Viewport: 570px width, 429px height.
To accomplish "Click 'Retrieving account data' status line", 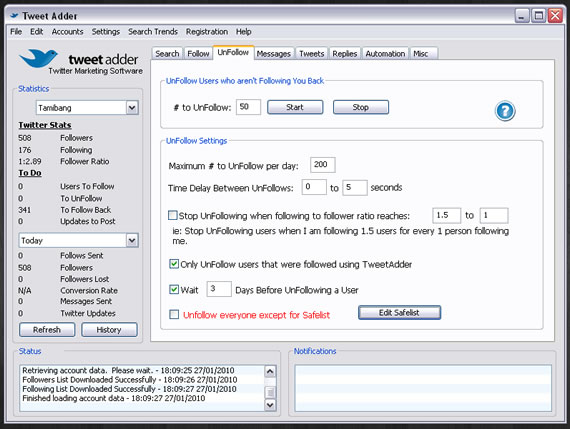I will (128, 370).
